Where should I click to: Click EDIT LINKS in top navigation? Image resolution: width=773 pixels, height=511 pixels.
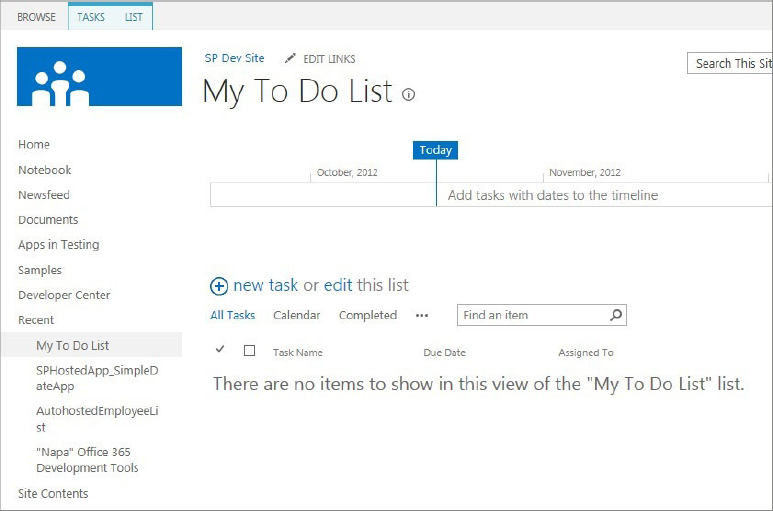coord(329,59)
